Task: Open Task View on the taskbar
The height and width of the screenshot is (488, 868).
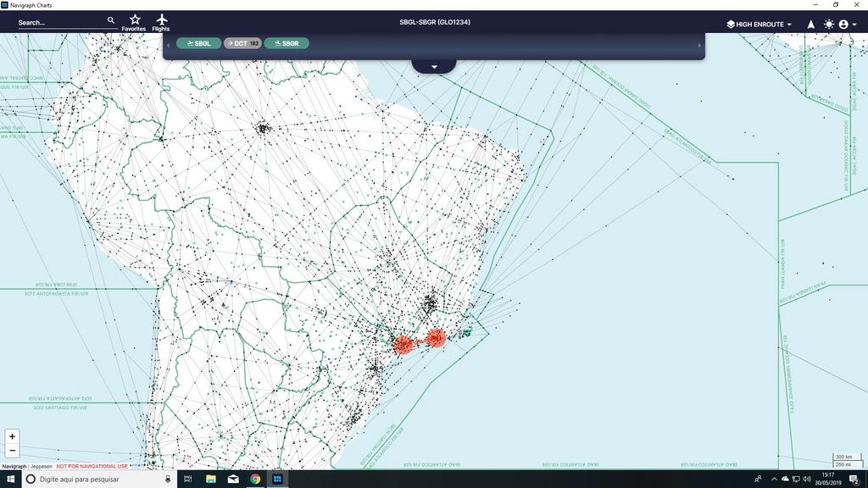Action: click(187, 480)
